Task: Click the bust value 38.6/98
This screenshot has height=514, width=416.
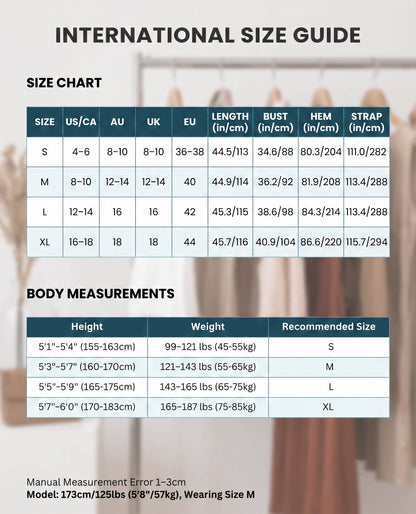Action: [x=275, y=212]
